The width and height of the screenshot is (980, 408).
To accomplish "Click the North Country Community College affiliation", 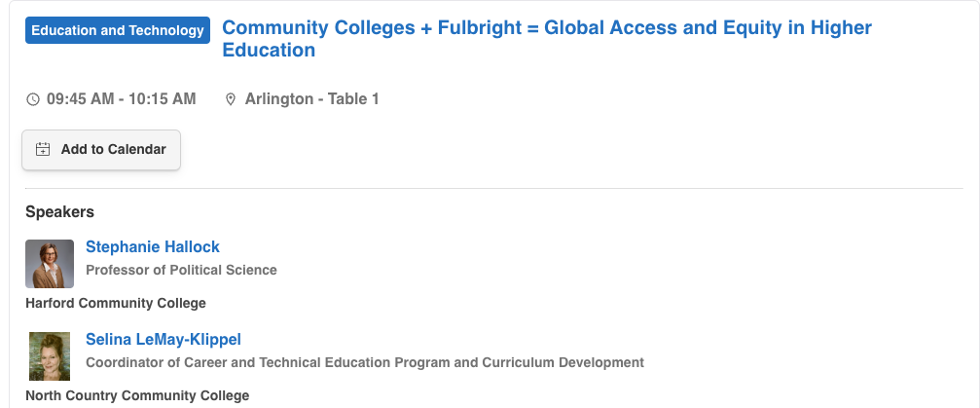I will pos(137,395).
